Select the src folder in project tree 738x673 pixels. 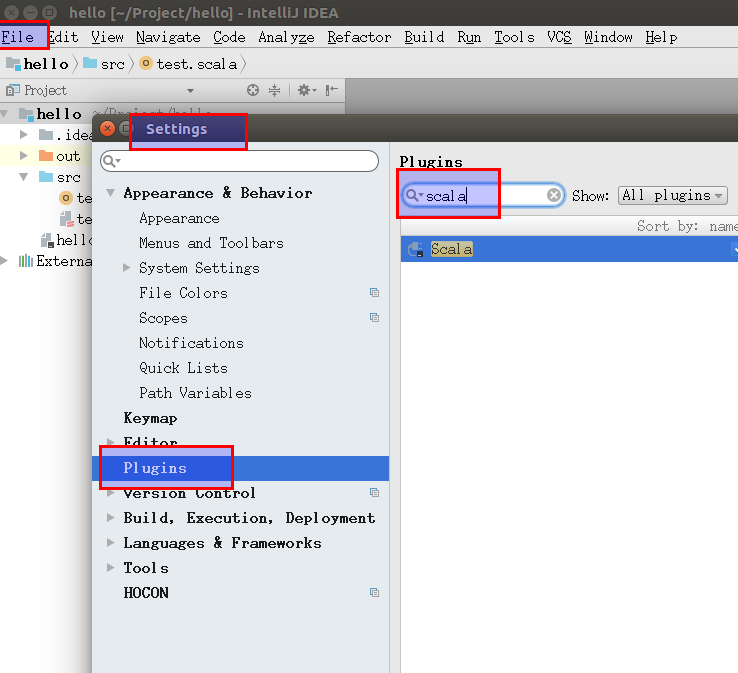68,177
